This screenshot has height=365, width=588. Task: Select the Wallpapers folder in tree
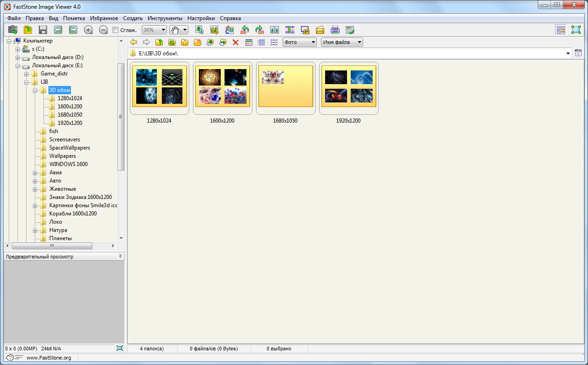(x=63, y=156)
